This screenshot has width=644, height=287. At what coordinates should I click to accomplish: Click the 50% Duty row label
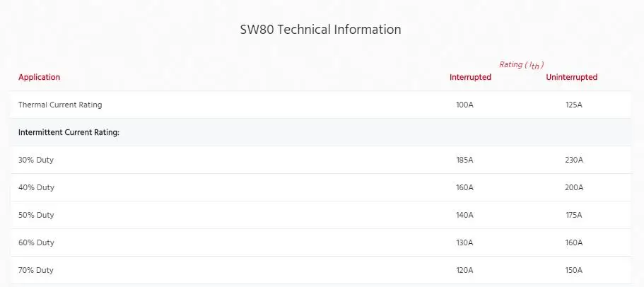(36, 215)
